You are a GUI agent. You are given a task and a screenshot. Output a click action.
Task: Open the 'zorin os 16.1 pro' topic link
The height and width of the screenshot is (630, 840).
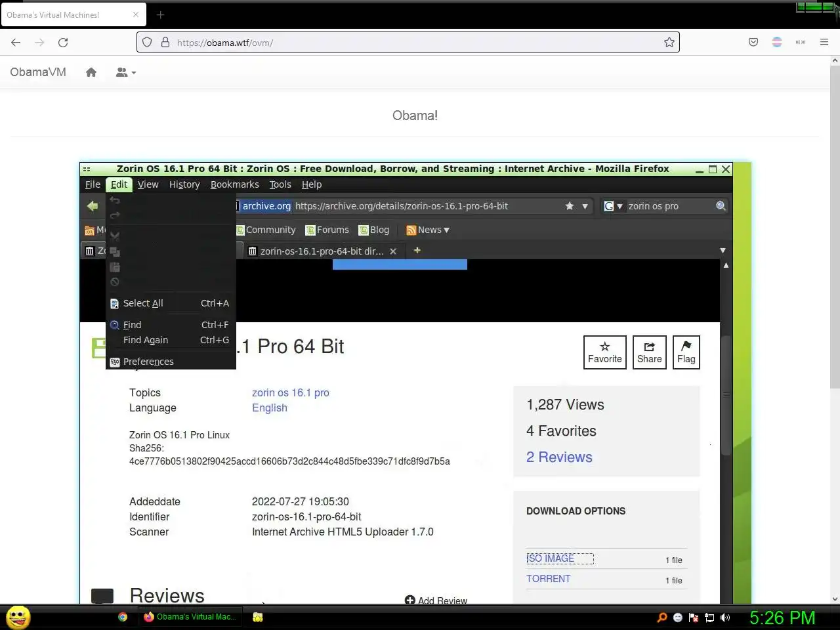point(291,392)
